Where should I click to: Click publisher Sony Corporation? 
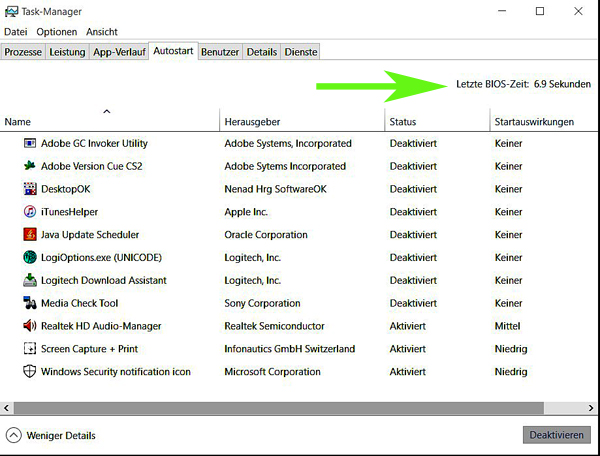pyautogui.click(x=262, y=303)
